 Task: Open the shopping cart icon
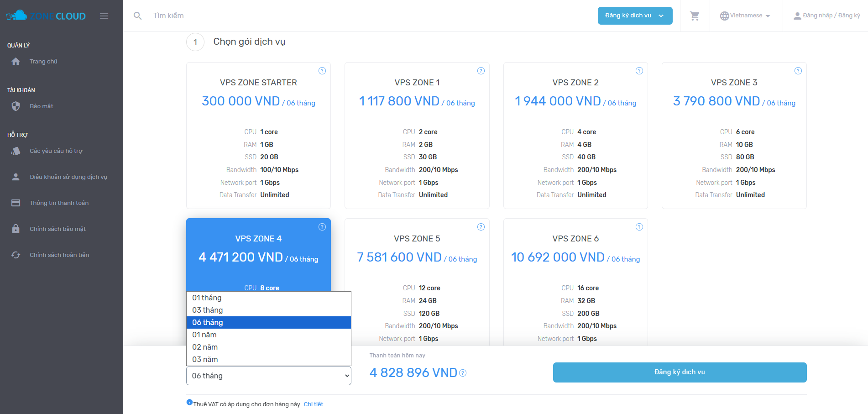coord(695,16)
